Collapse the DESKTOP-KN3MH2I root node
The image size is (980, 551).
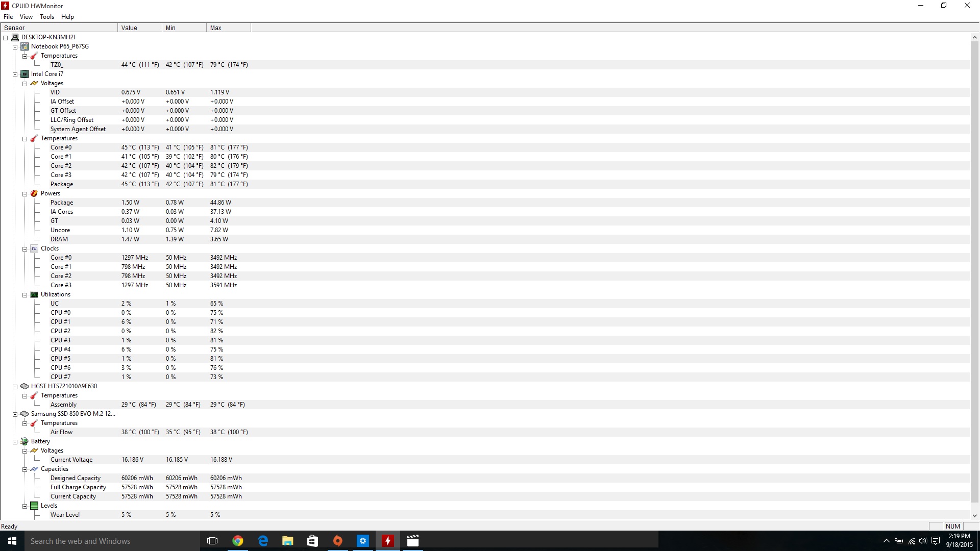(x=6, y=38)
